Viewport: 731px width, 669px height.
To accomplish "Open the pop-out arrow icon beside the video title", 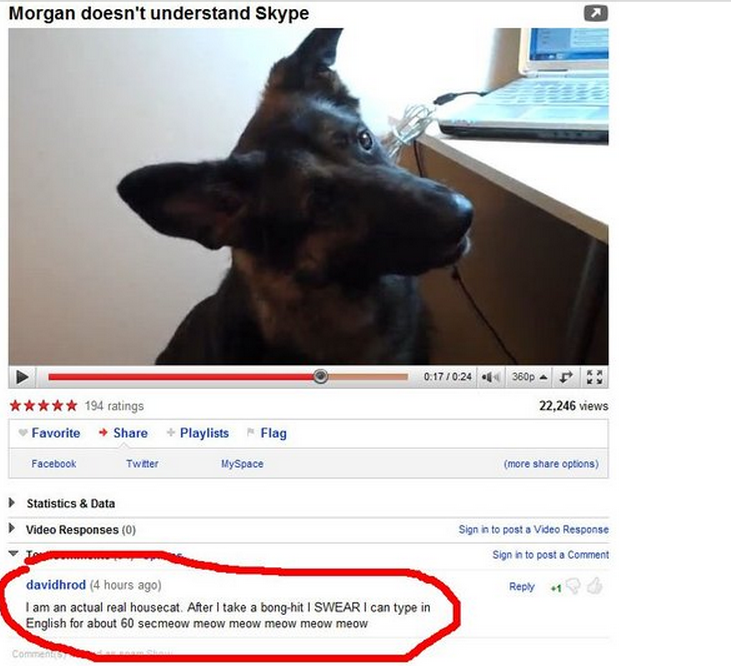I will [596, 14].
